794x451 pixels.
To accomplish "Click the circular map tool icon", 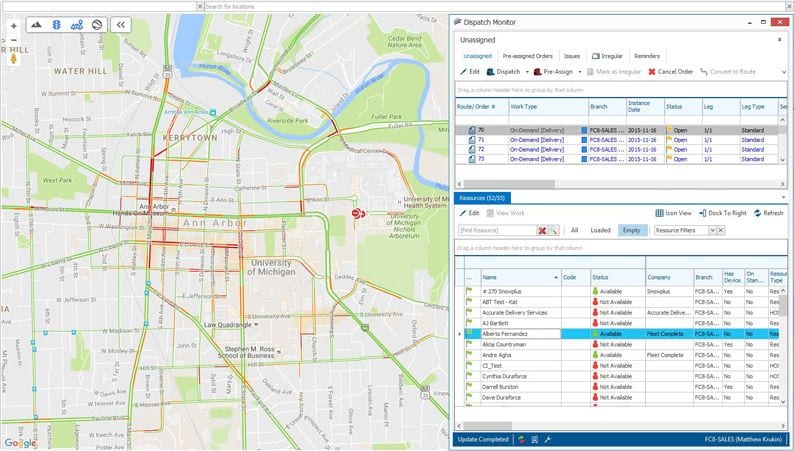I will tap(97, 25).
